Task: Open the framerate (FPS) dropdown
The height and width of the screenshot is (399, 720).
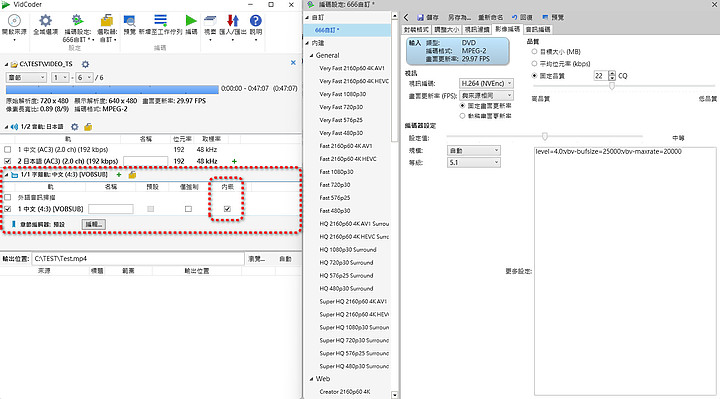Action: (x=486, y=96)
